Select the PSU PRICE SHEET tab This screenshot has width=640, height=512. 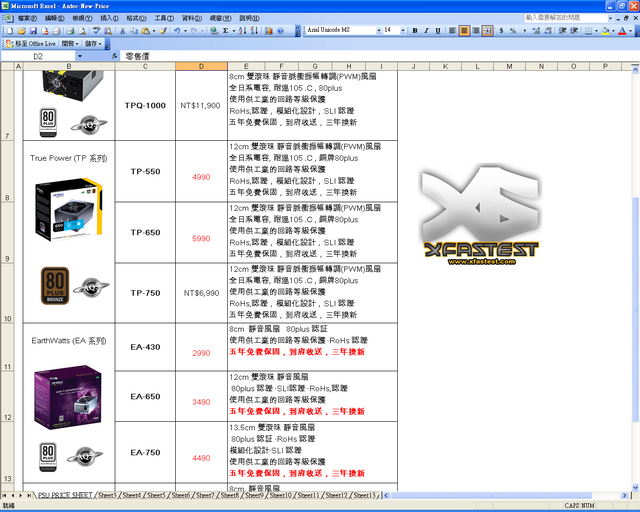point(65,495)
